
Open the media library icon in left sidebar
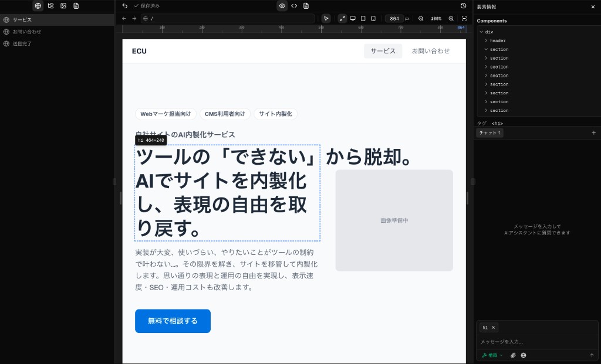pos(63,6)
